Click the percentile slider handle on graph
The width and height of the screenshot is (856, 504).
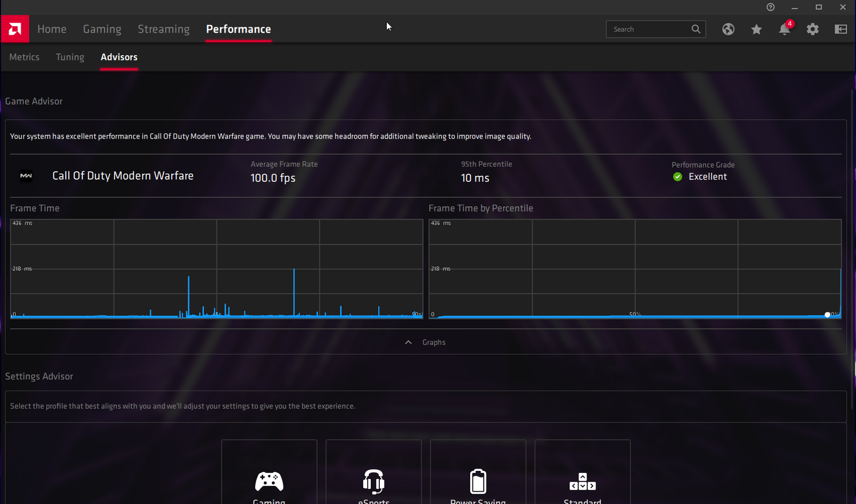point(827,315)
